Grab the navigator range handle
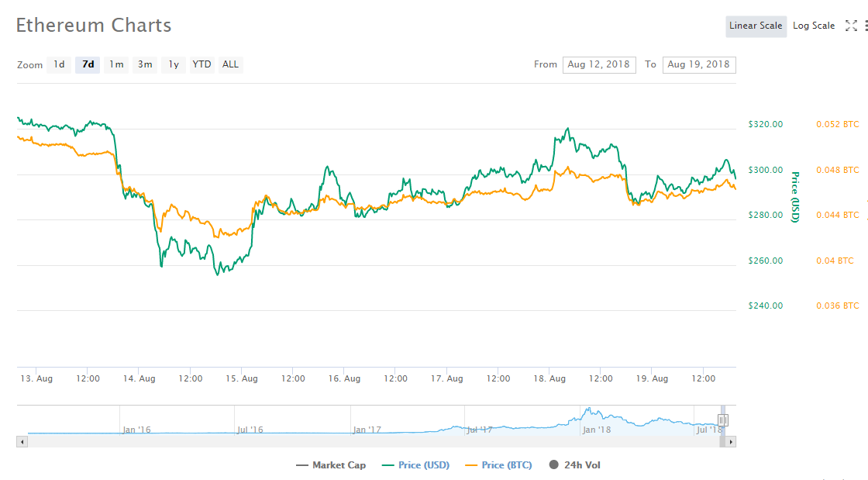Image resolution: width=868 pixels, height=480 pixels. click(722, 420)
